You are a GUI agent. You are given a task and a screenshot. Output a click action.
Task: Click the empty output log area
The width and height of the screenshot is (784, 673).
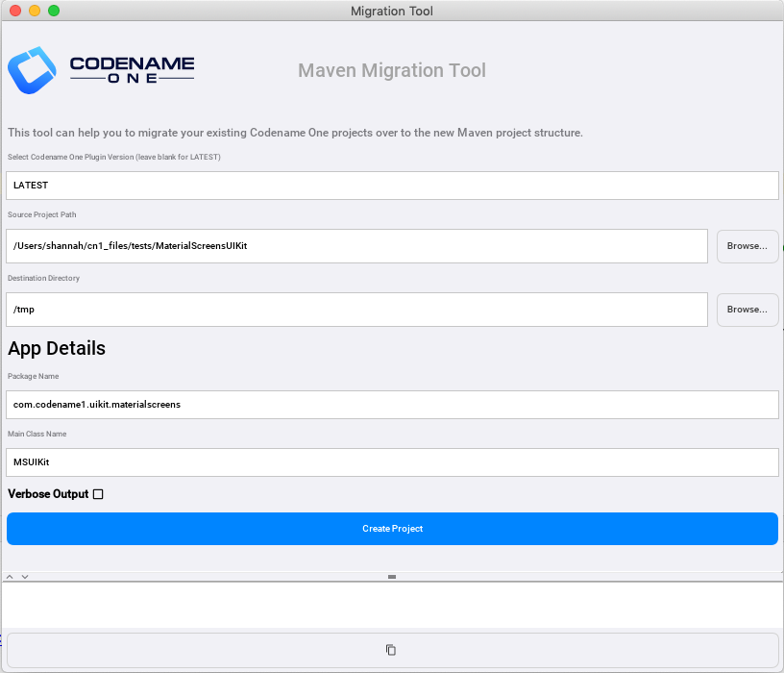(392, 605)
